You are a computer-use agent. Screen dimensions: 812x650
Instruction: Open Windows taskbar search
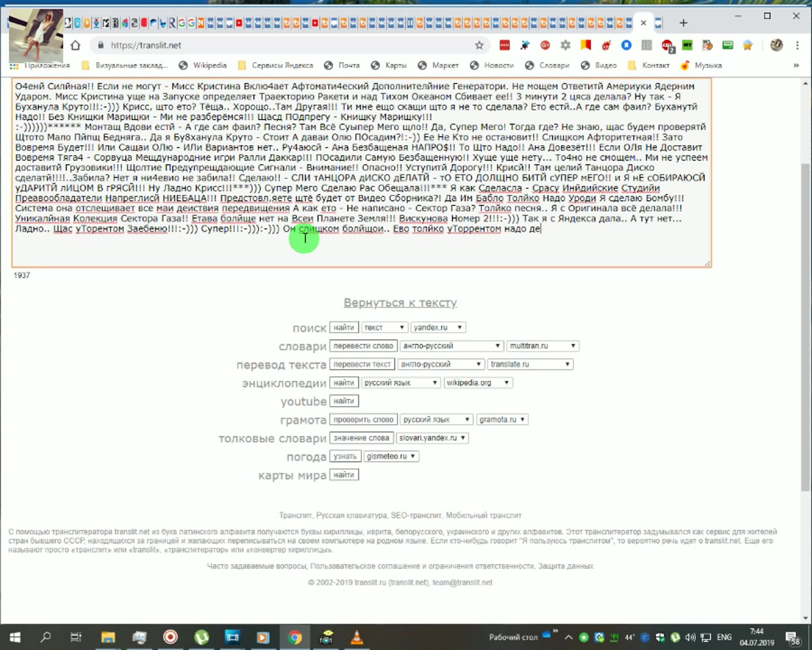46,638
